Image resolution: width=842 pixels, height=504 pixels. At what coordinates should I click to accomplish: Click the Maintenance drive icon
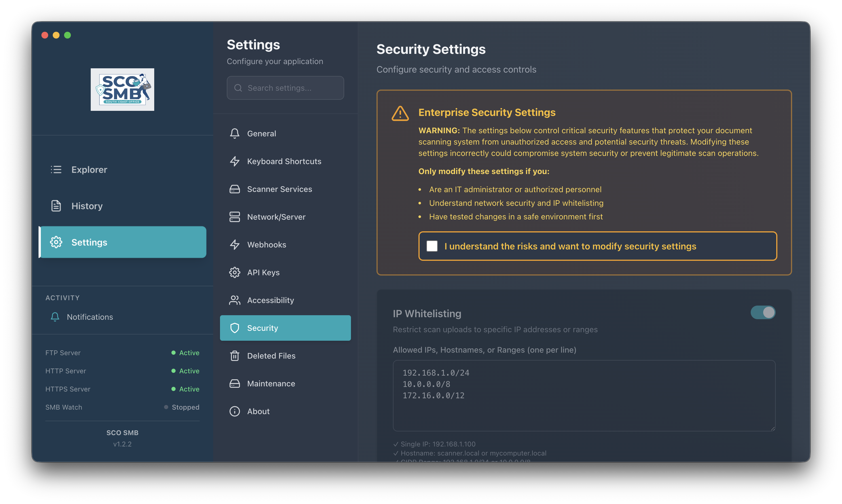tap(235, 384)
